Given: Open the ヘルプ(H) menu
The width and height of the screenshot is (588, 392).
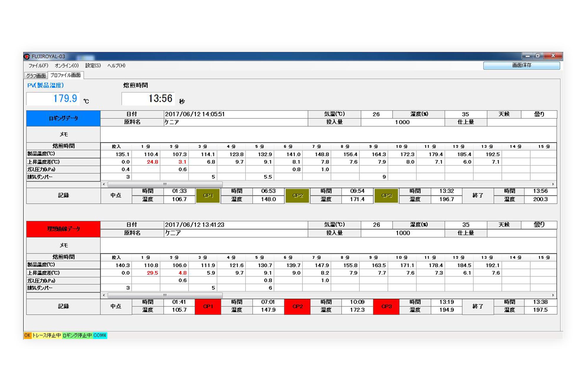Looking at the screenshot, I should (116, 66).
